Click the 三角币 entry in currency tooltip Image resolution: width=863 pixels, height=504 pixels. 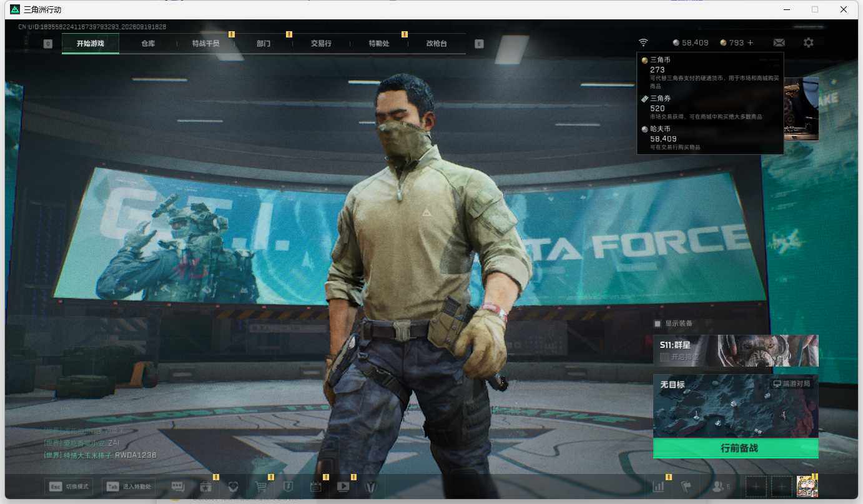pos(710,72)
